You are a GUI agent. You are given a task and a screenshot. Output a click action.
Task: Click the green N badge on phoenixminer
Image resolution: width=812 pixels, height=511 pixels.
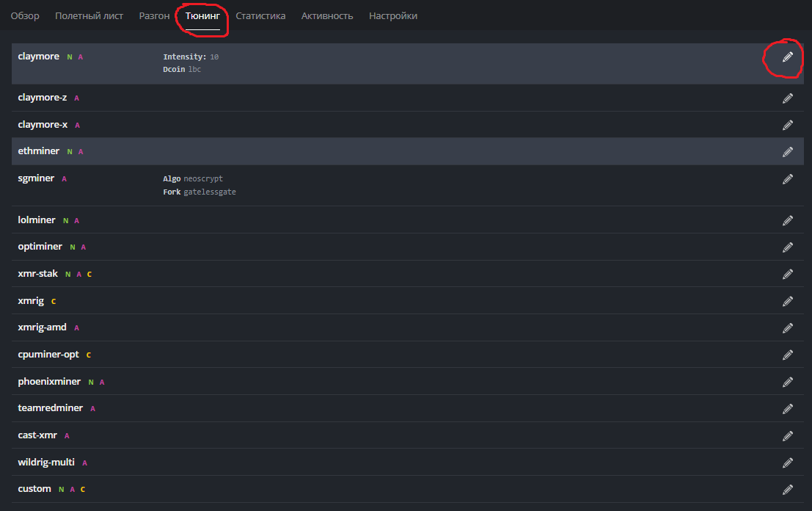point(91,383)
